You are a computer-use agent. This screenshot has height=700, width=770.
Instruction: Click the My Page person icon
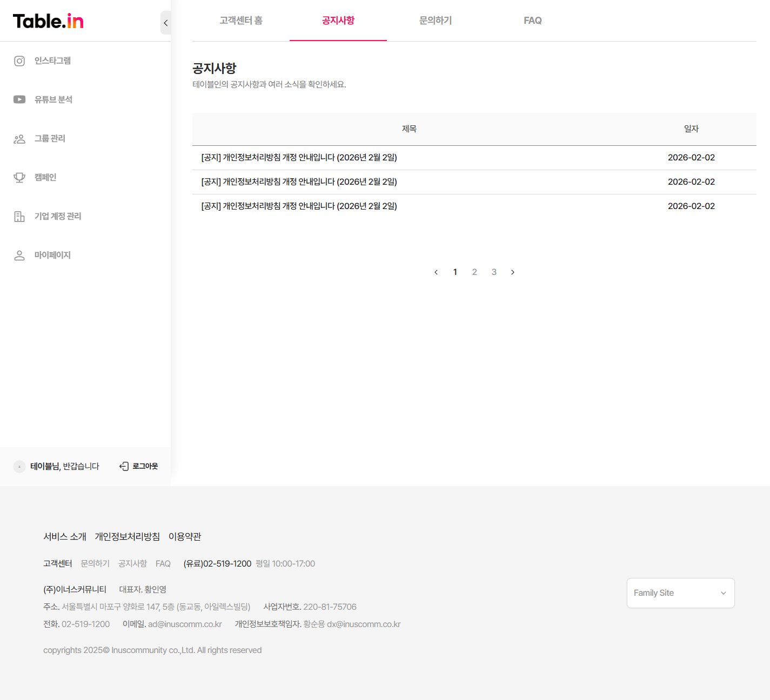pos(19,255)
